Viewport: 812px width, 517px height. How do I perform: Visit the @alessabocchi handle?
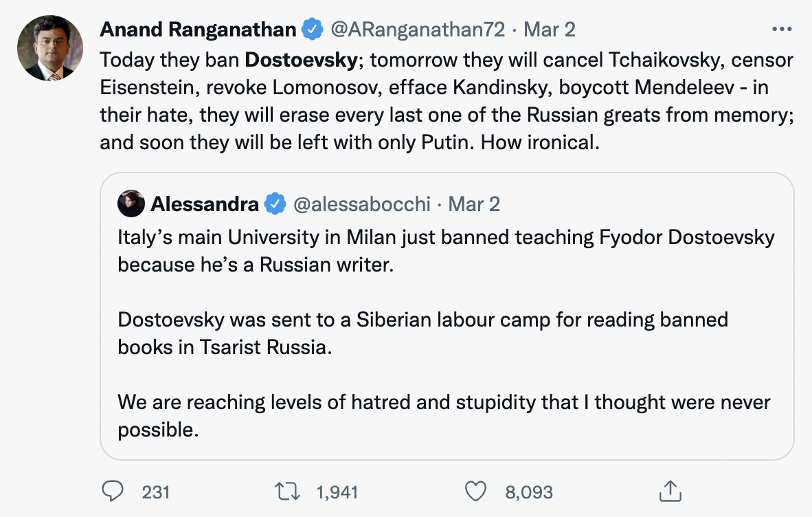362,204
